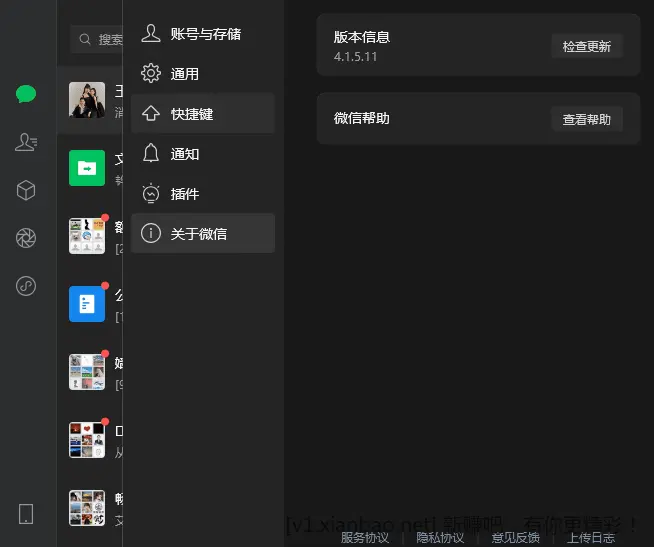Click the plugin icon beside 插件
The height and width of the screenshot is (547, 654).
click(151, 193)
